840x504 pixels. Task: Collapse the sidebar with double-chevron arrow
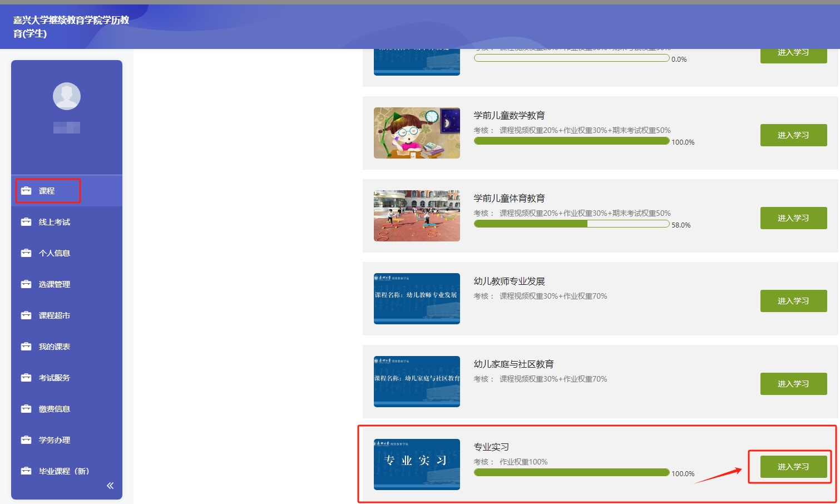(110, 486)
